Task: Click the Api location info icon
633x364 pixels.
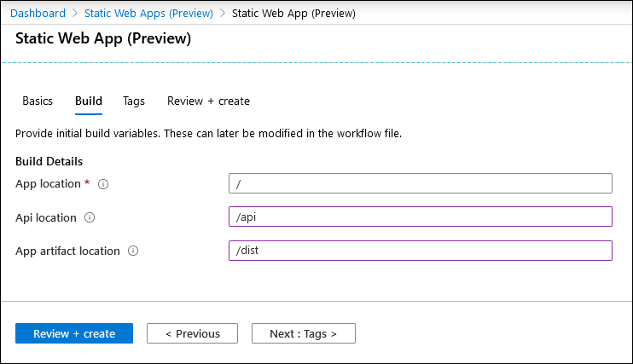Action: 90,218
